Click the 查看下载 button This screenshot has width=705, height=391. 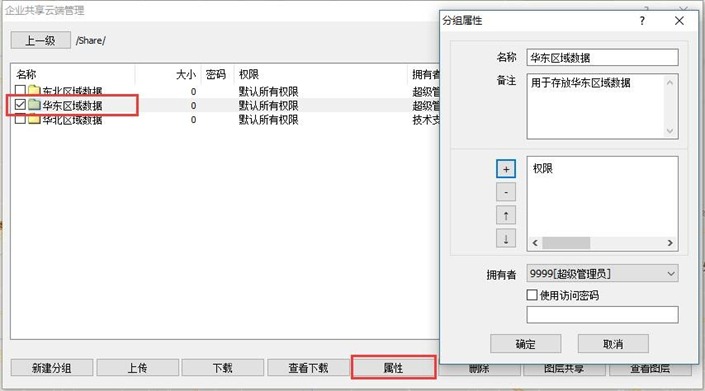[308, 368]
